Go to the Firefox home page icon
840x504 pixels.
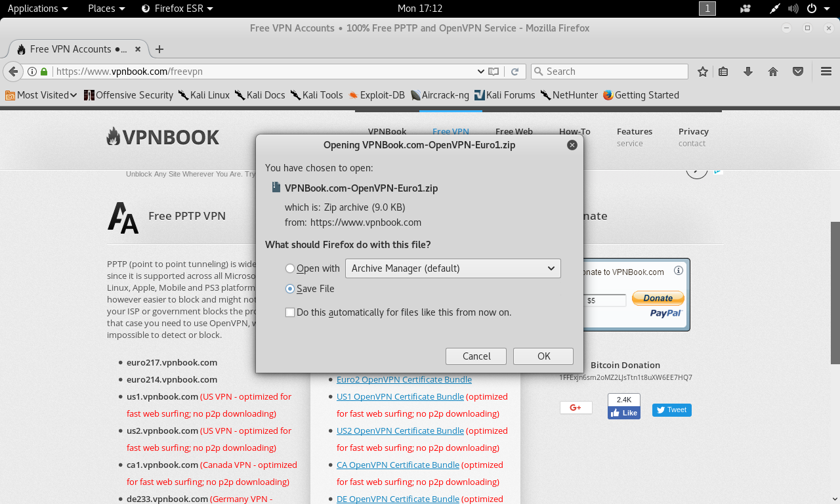pos(773,72)
